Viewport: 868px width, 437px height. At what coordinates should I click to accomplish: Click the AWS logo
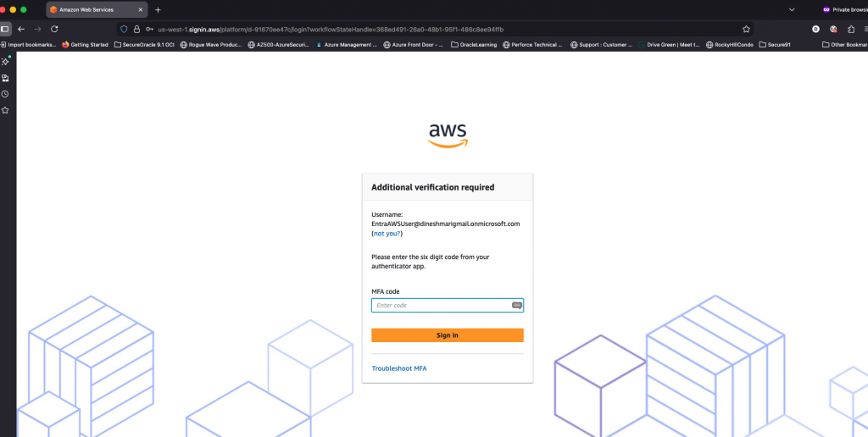(x=448, y=136)
